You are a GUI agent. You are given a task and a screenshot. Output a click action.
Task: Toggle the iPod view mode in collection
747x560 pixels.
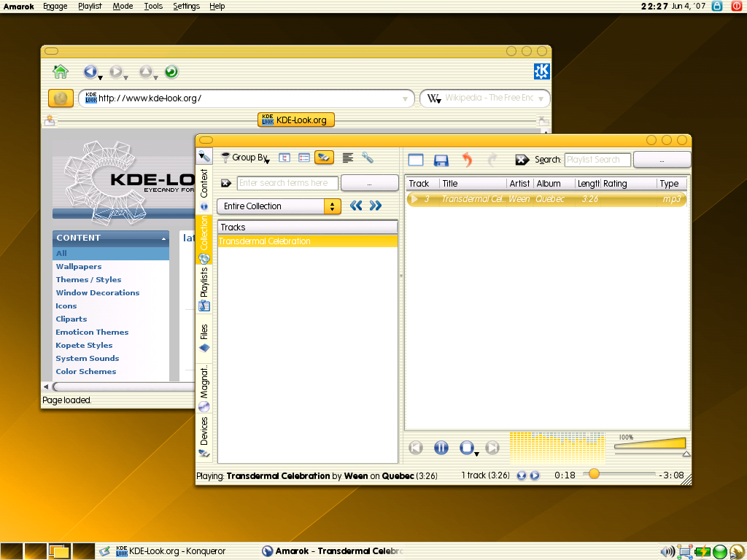point(324,157)
